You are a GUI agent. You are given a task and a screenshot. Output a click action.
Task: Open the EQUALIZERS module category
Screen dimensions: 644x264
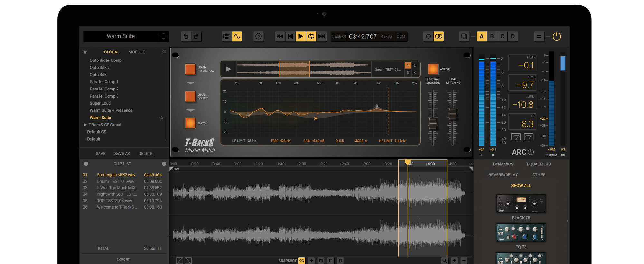coord(539,164)
